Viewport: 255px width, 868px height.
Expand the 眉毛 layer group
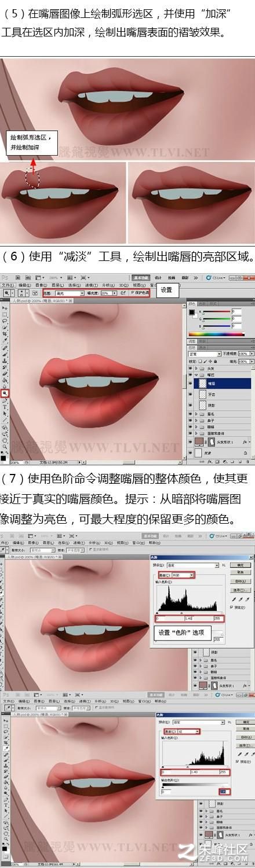(196, 414)
